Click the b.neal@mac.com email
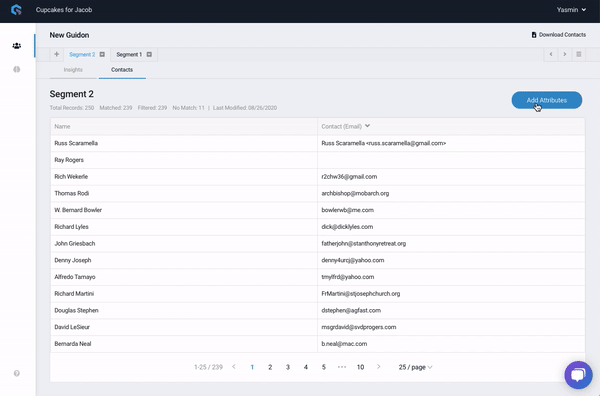Image resolution: width=600 pixels, height=396 pixels. 344,344
